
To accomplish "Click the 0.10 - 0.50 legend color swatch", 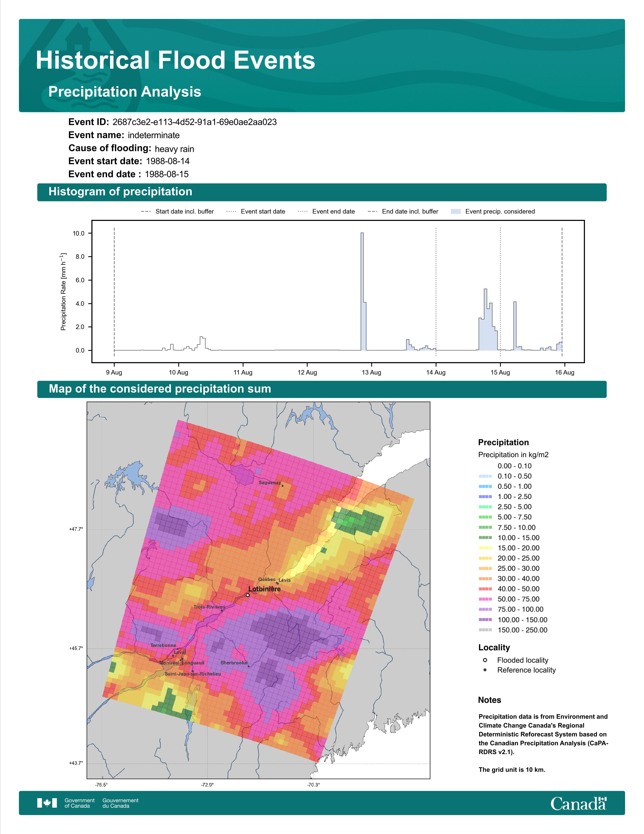I will point(485,476).
